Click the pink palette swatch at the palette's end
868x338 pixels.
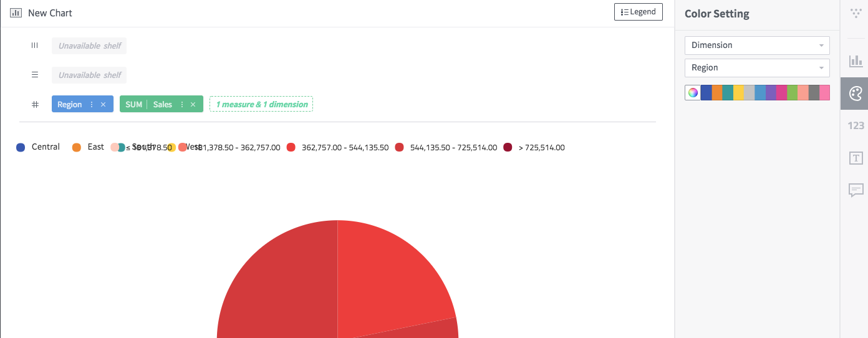[824, 93]
